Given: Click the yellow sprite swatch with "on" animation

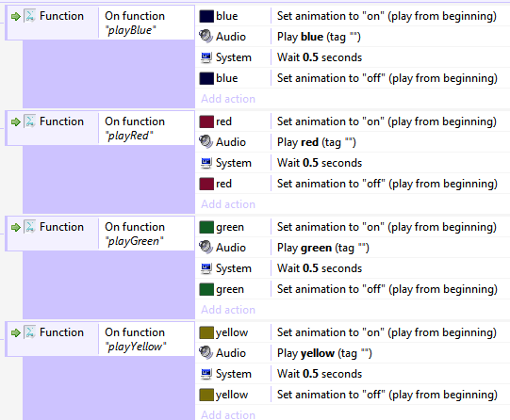Looking at the screenshot, I should point(206,332).
